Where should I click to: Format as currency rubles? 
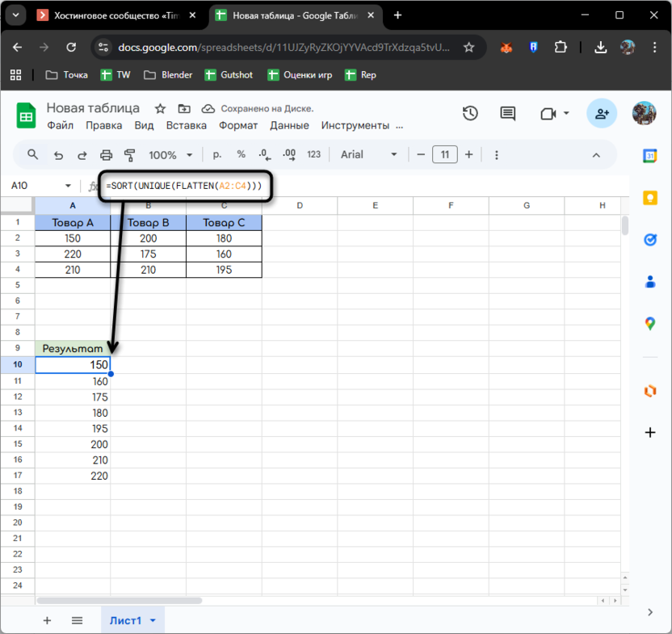coord(217,155)
